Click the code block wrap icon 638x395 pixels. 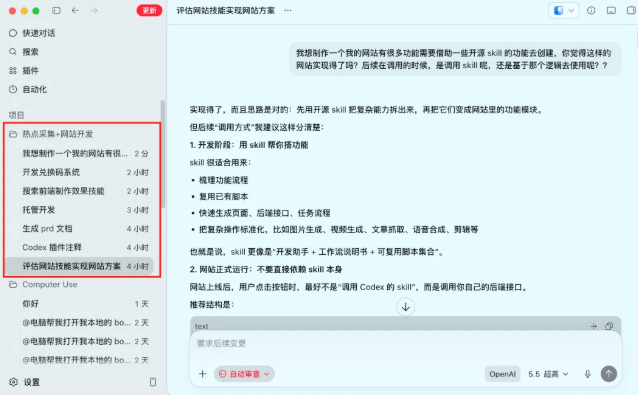pos(594,326)
